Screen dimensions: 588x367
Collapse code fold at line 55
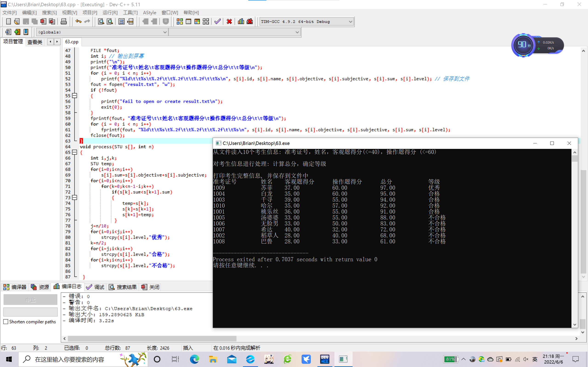click(75, 96)
